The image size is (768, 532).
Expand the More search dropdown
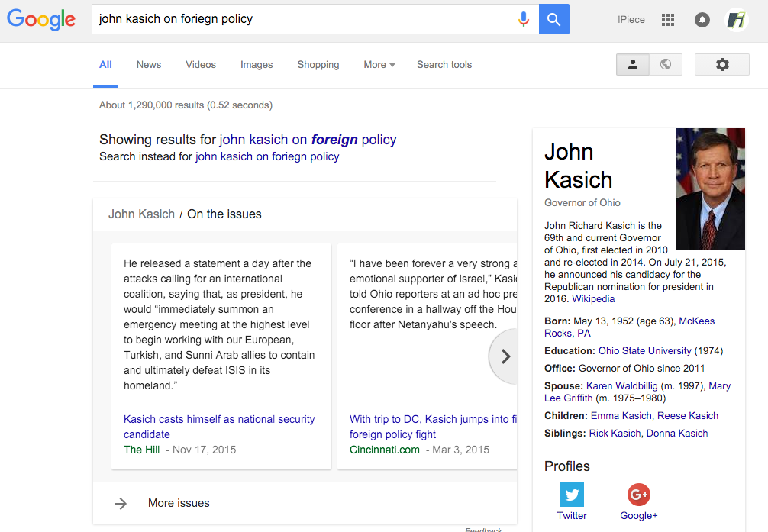tap(379, 65)
